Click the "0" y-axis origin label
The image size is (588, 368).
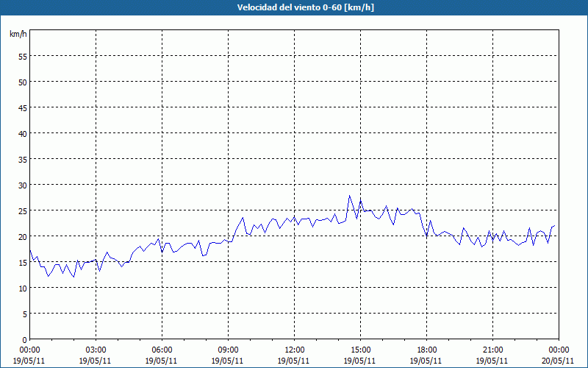click(x=25, y=340)
